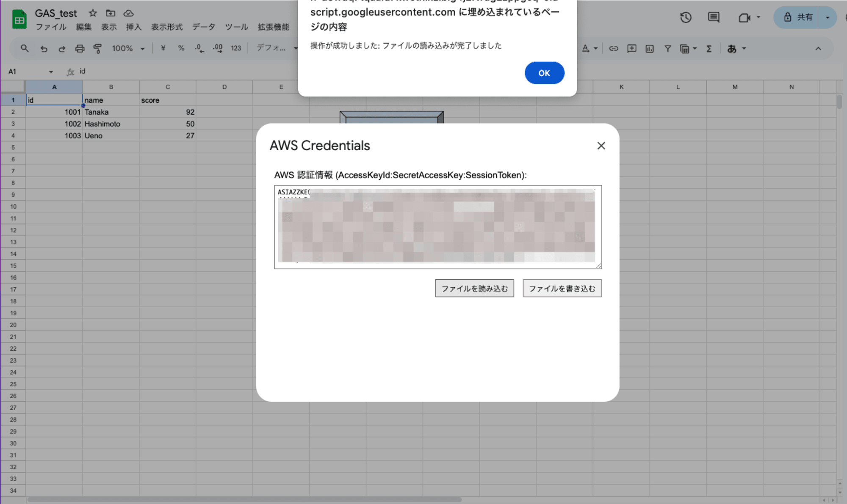This screenshot has width=847, height=504.
Task: Redo the last action
Action: point(62,48)
